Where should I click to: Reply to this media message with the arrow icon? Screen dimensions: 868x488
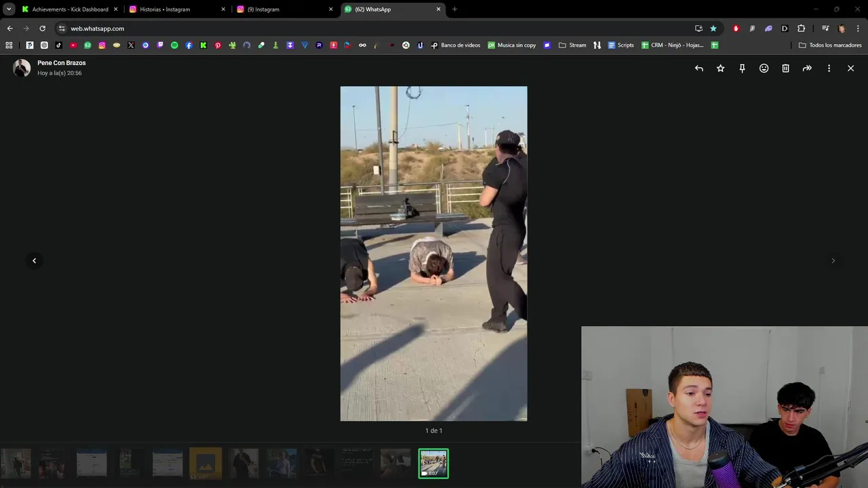(699, 68)
